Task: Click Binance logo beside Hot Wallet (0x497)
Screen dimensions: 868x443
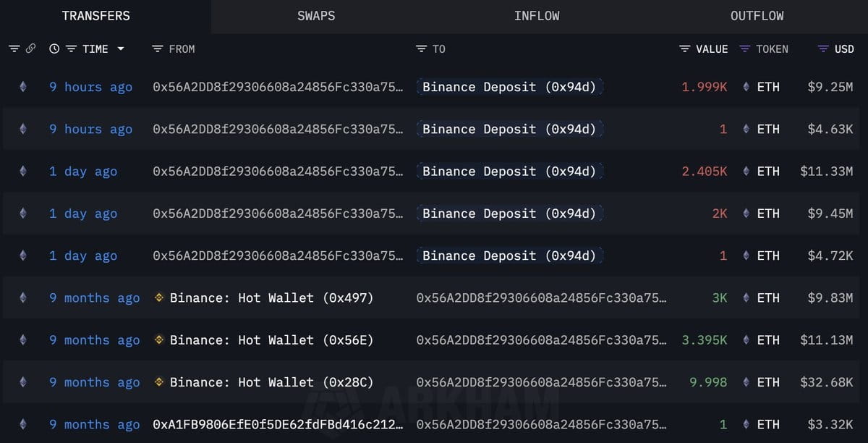Action: [159, 298]
